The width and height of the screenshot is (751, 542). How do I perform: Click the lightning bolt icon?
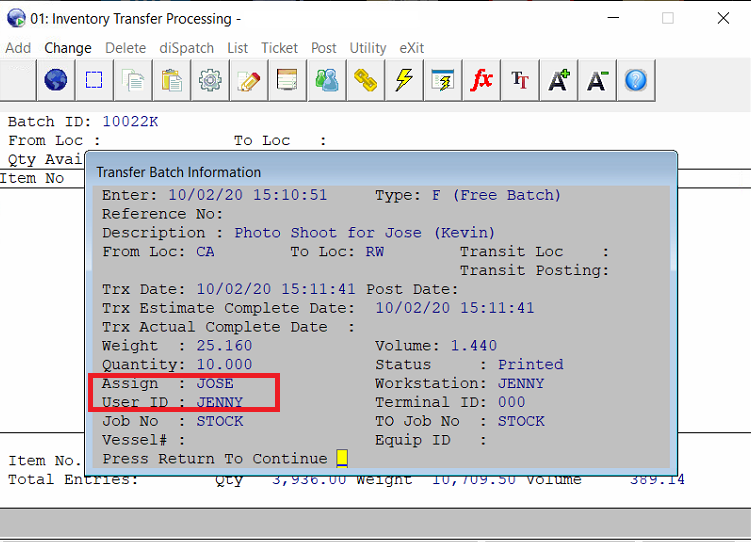pyautogui.click(x=404, y=80)
